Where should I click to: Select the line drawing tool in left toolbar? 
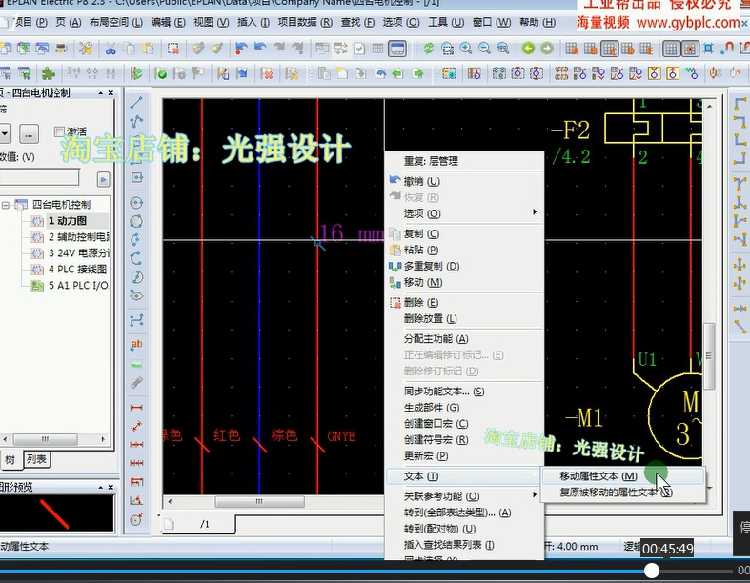pos(137,104)
